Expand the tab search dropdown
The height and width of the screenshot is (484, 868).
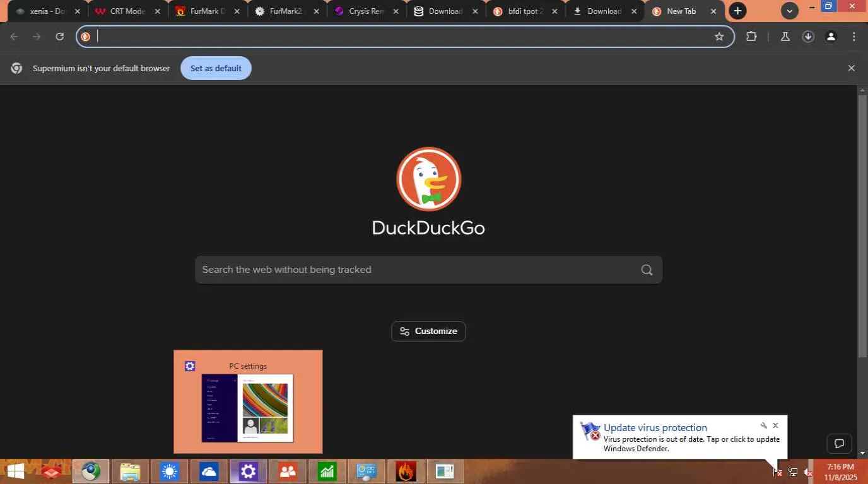click(x=790, y=11)
